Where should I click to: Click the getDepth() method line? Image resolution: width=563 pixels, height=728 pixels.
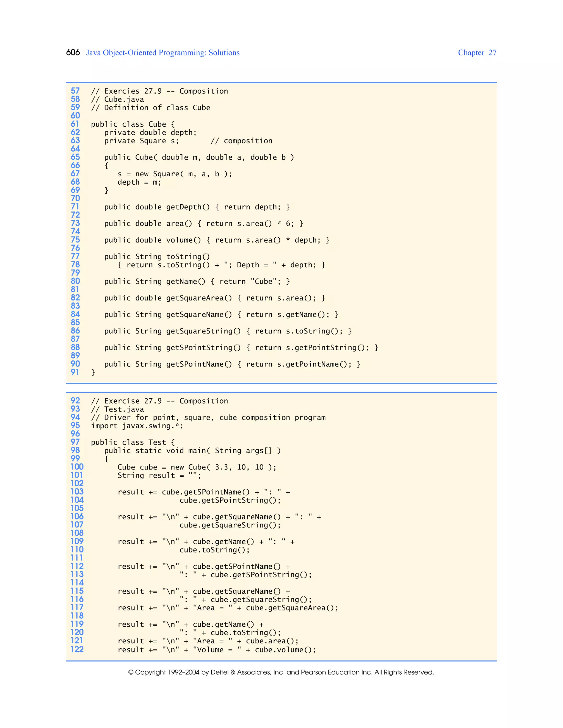(x=197, y=207)
